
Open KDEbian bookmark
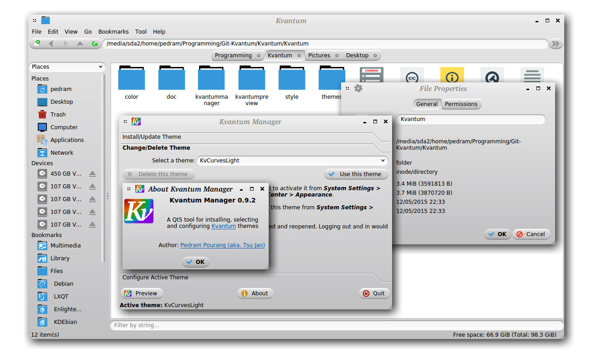(x=57, y=322)
